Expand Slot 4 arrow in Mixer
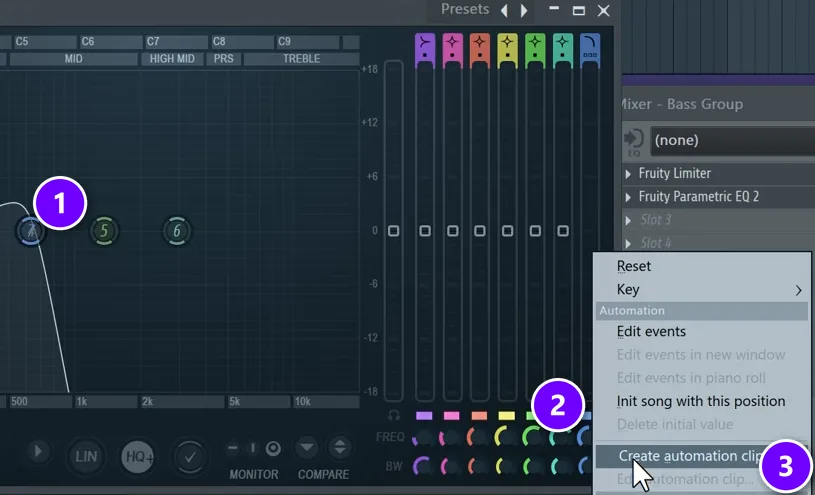815x495 pixels. click(628, 243)
